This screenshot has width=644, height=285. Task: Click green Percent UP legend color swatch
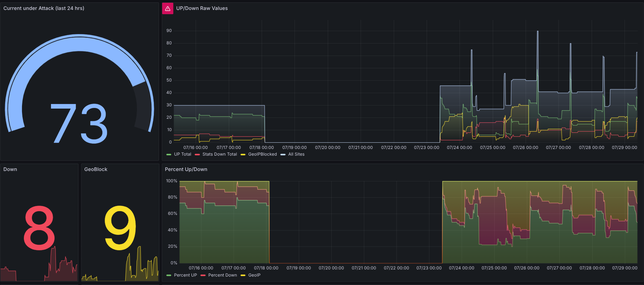pyautogui.click(x=169, y=275)
